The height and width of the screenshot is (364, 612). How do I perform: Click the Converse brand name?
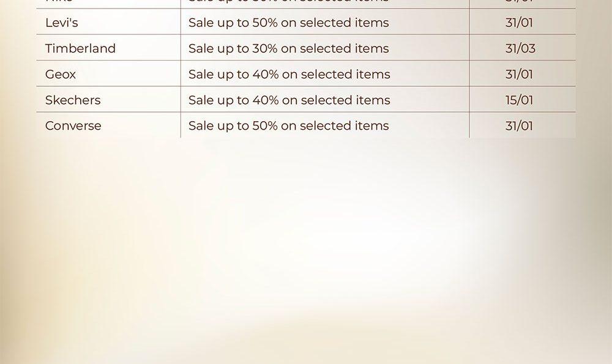coord(73,126)
